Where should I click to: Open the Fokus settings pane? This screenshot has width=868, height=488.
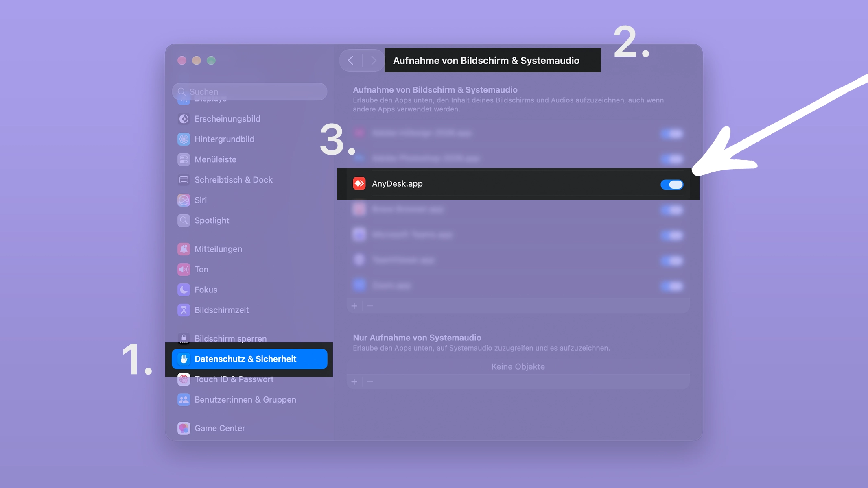(x=249, y=290)
